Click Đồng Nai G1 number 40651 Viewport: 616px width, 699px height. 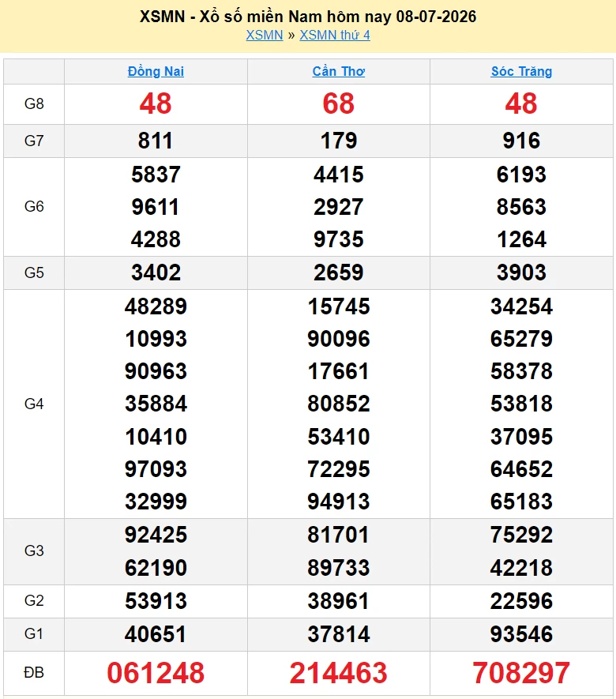pyautogui.click(x=156, y=634)
